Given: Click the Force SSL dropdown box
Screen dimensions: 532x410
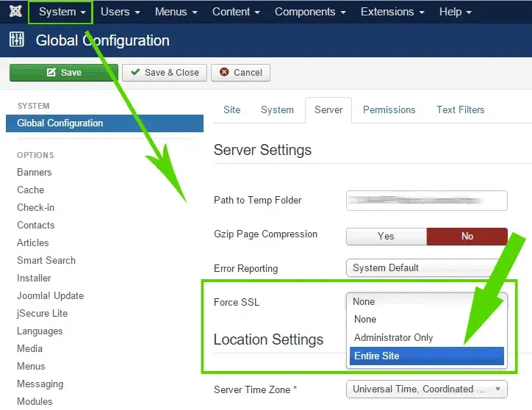Looking at the screenshot, I should (x=427, y=302).
